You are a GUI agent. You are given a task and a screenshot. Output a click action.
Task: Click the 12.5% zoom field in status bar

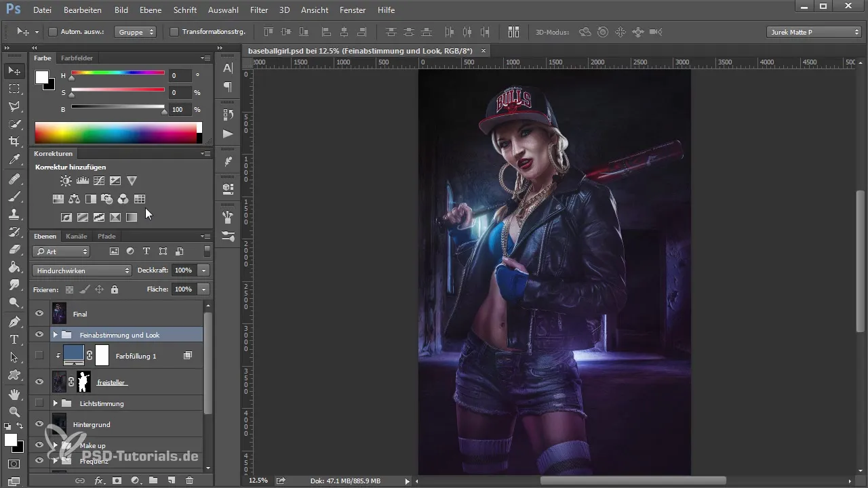point(258,481)
